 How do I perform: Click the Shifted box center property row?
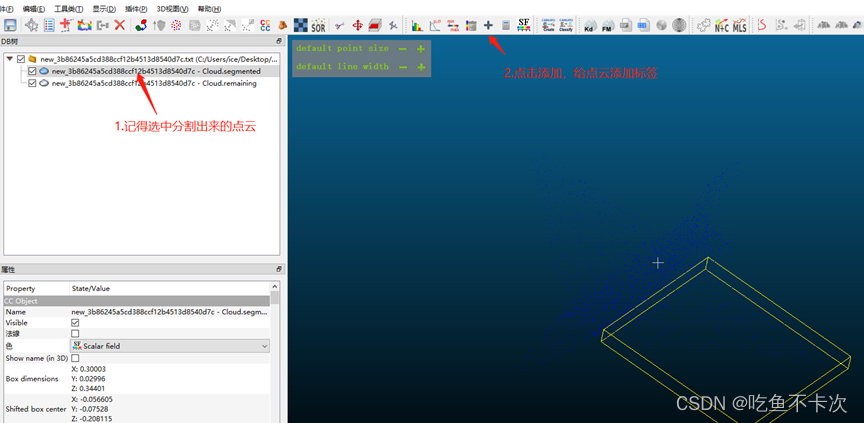coord(137,409)
